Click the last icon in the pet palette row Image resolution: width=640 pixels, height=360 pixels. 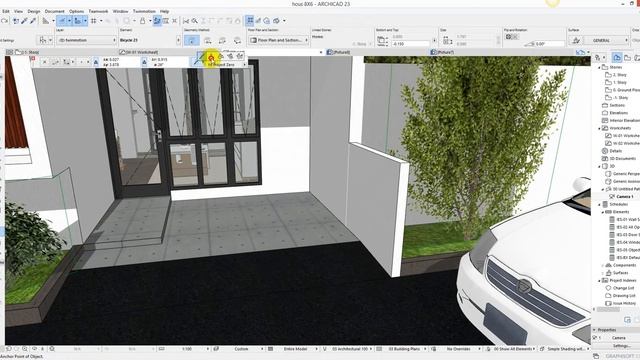tap(240, 57)
